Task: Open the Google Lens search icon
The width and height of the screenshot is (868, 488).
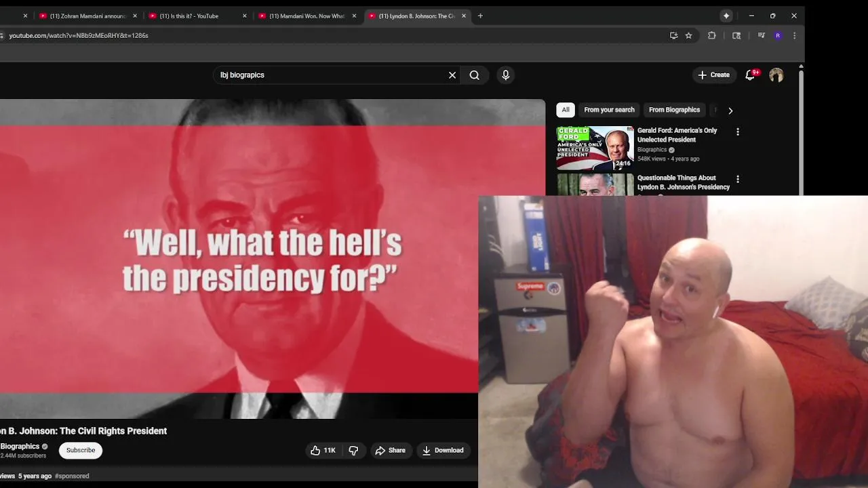Action: 736,36
